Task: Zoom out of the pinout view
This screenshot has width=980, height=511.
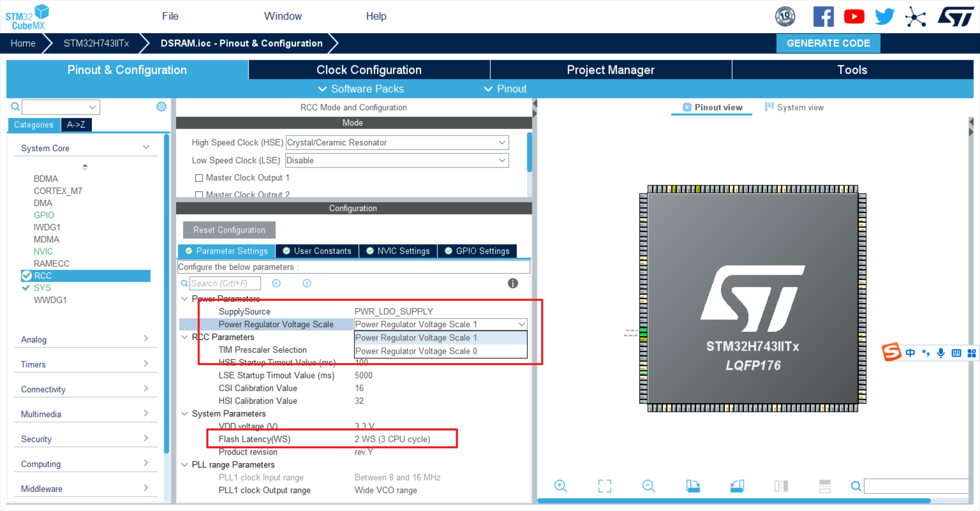Action: [648, 486]
